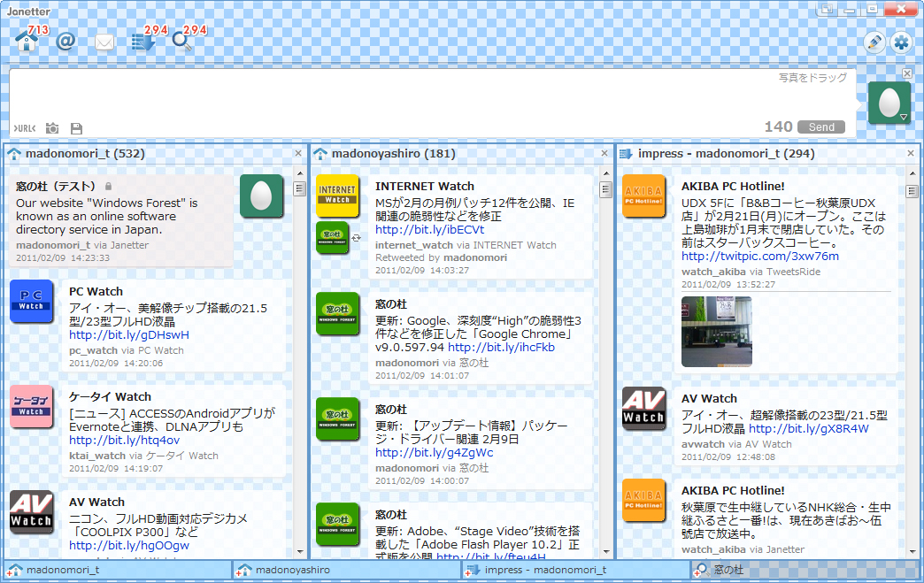Save the draft with the floppy icon

click(x=76, y=127)
